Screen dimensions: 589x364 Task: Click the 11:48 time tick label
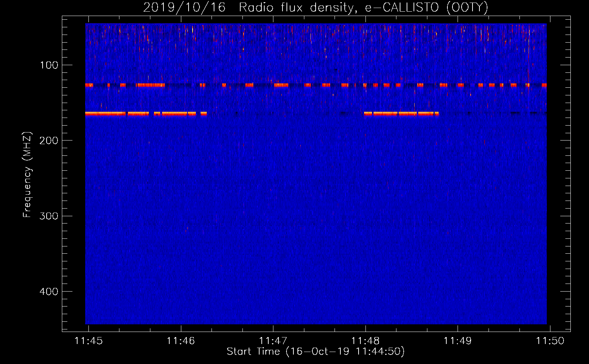[365, 341]
